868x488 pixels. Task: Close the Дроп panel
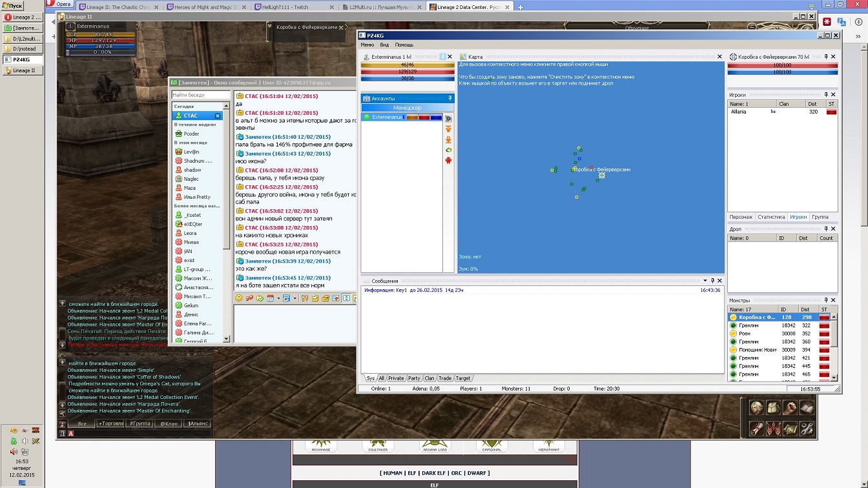pyautogui.click(x=834, y=229)
